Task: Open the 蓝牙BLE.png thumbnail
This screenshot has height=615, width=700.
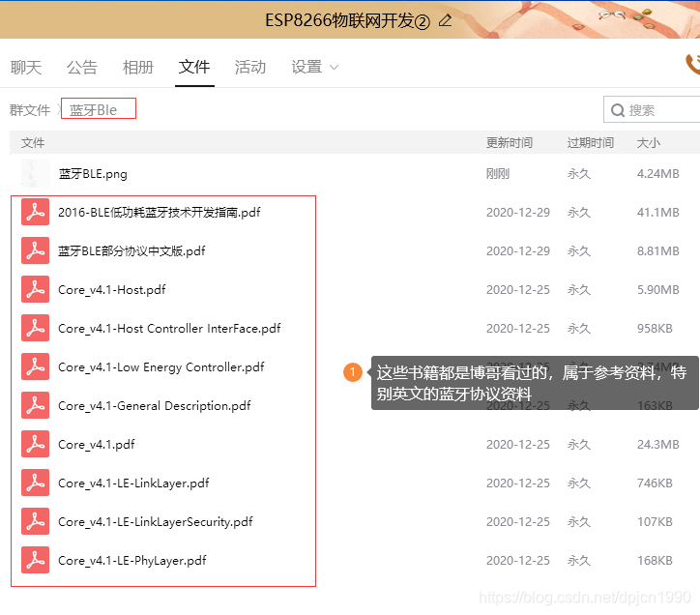Action: click(x=35, y=173)
